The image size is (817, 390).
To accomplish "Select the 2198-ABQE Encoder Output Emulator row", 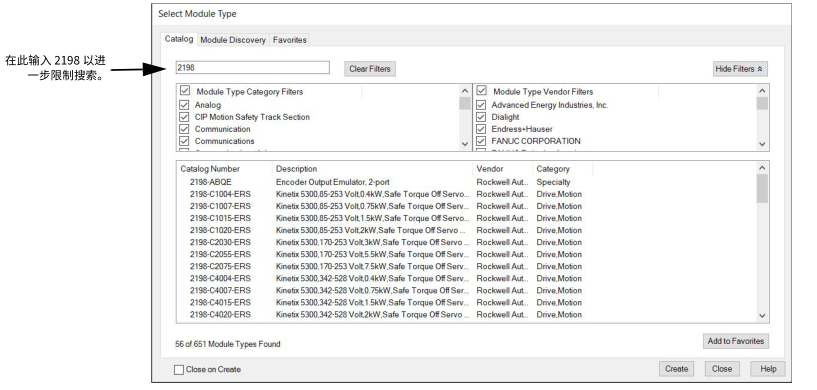I will pos(466,182).
